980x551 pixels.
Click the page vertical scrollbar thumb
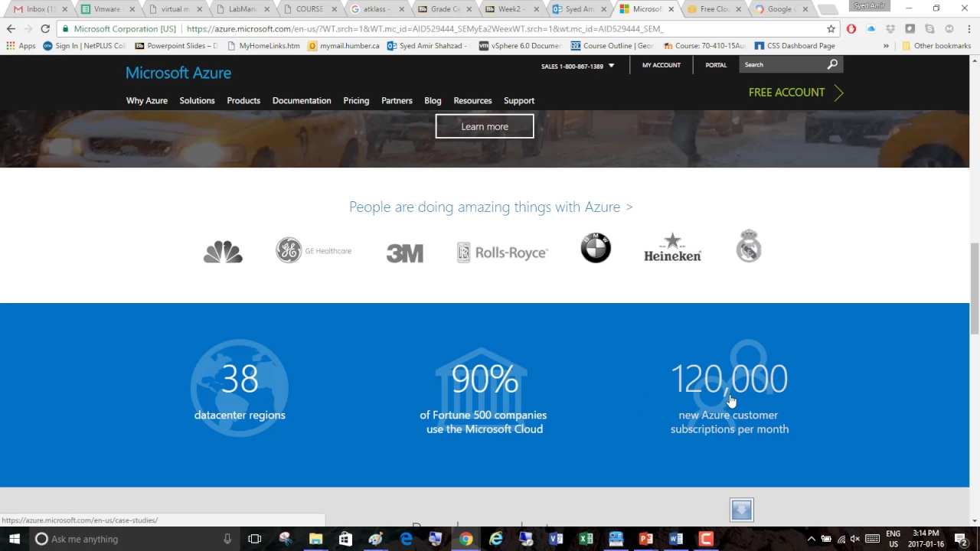pos(975,288)
